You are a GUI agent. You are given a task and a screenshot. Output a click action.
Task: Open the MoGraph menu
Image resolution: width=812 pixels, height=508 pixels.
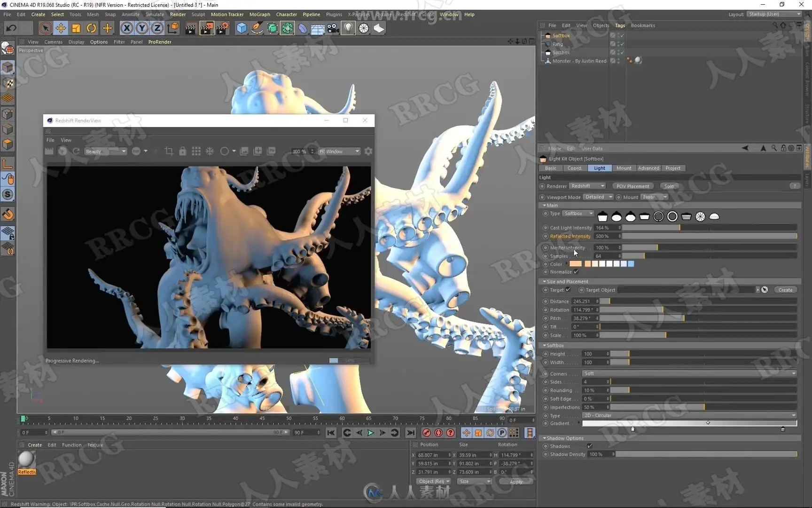click(x=260, y=15)
